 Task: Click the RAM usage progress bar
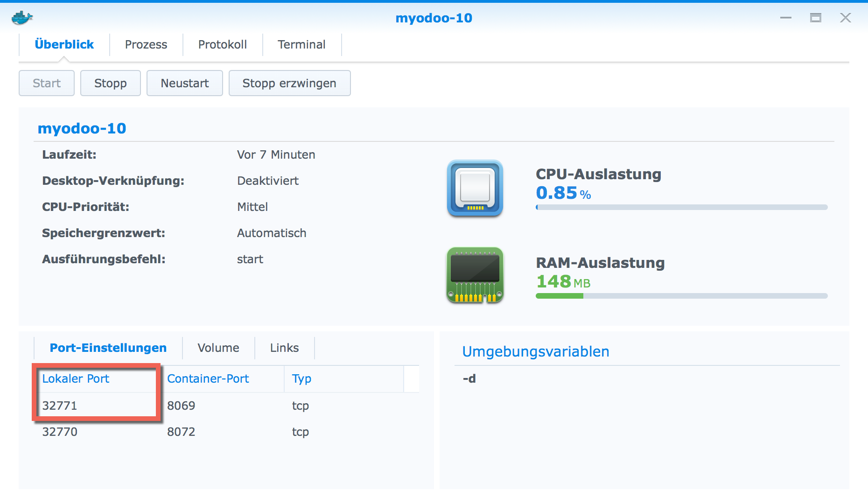pyautogui.click(x=681, y=295)
